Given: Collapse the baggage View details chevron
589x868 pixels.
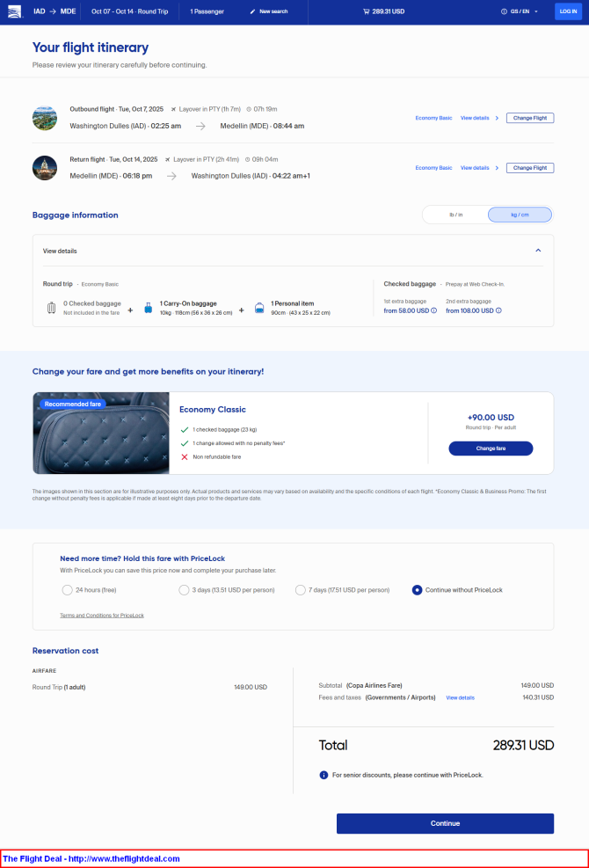Looking at the screenshot, I should pos(538,251).
